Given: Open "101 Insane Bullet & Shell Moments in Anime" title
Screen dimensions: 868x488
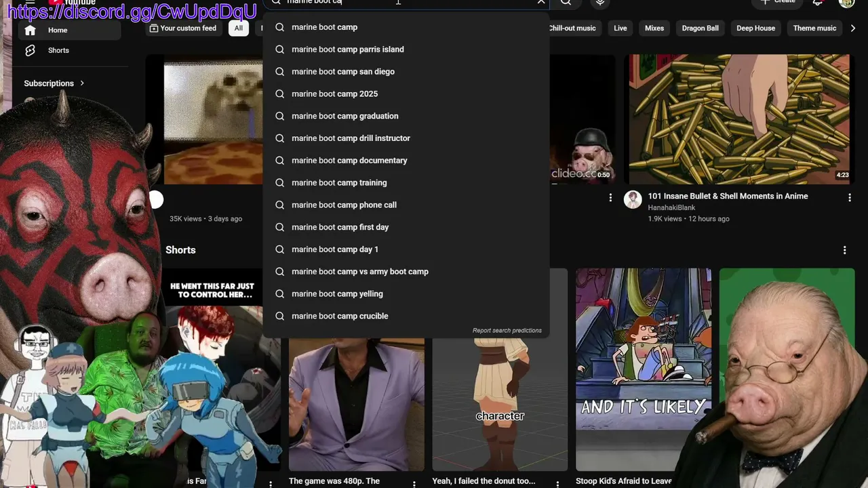Looking at the screenshot, I should pyautogui.click(x=728, y=197).
